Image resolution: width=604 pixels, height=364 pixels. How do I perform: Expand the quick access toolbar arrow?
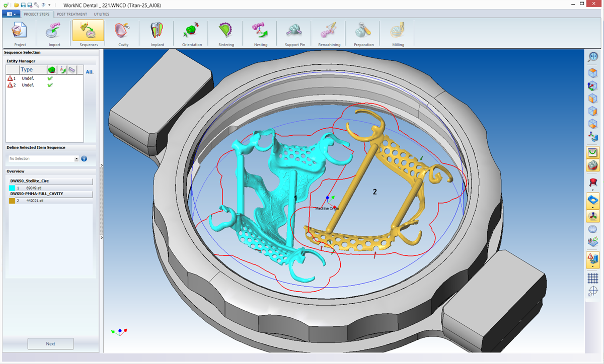49,5
